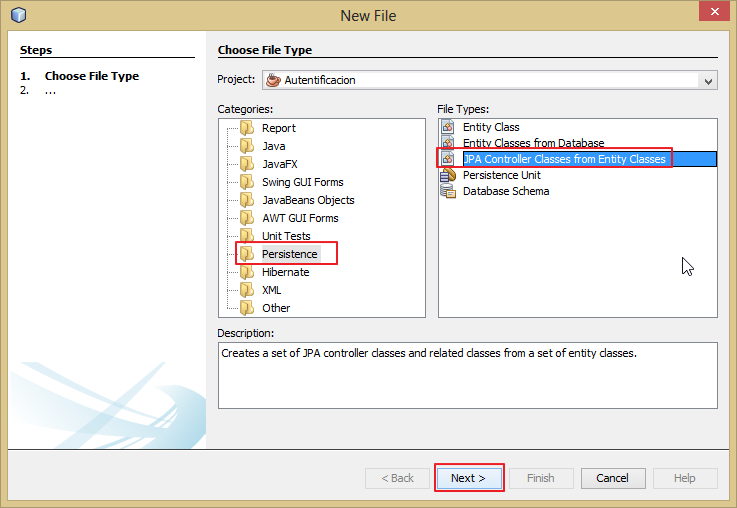Click step 1 Choose File Type
This screenshot has height=508, width=737.
tap(92, 76)
